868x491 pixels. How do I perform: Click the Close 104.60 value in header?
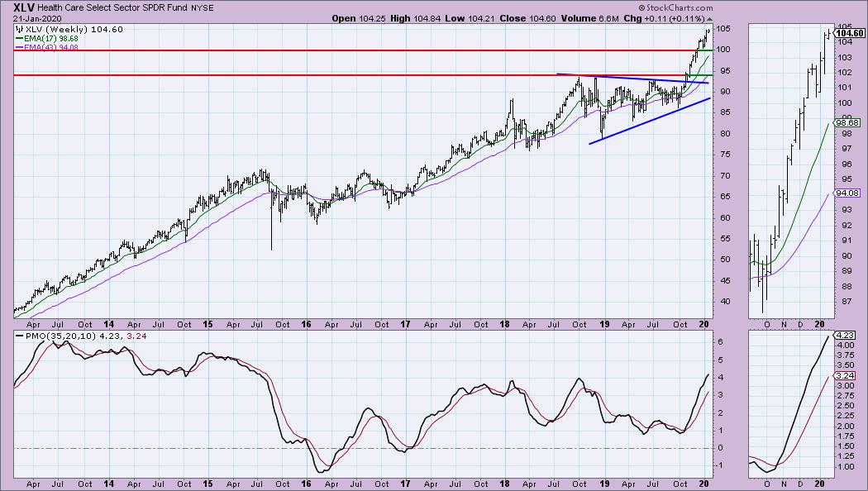tap(527, 18)
